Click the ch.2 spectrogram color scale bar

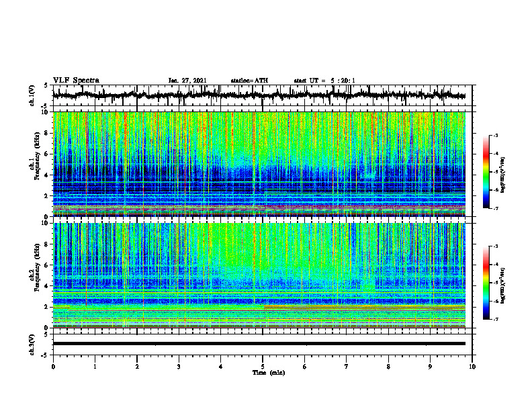(486, 283)
